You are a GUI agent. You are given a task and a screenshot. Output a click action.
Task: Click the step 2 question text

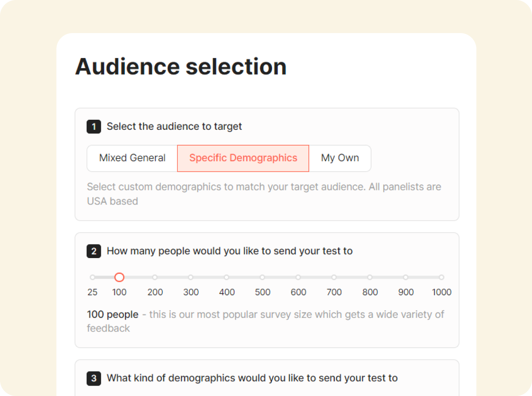pos(229,251)
